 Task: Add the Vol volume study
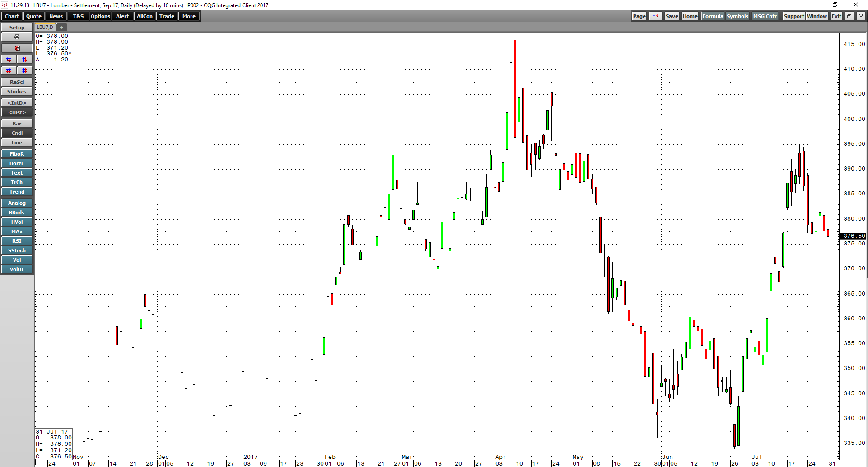pyautogui.click(x=17, y=260)
